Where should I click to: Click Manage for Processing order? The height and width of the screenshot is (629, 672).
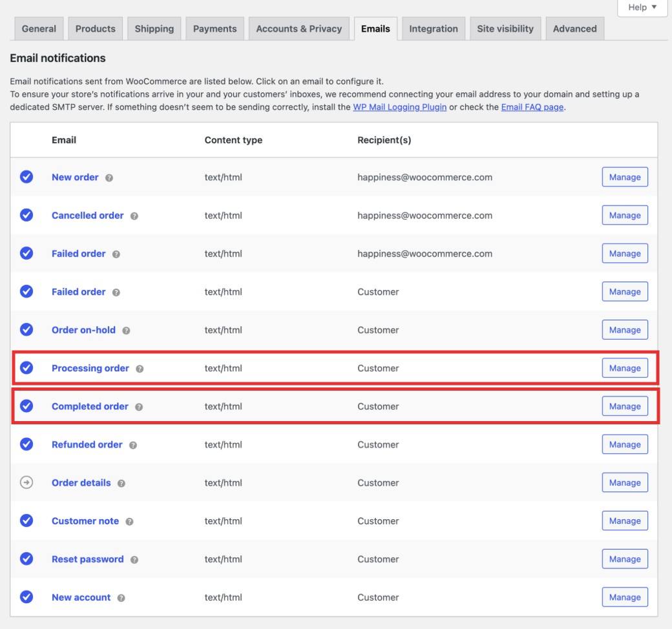(x=625, y=368)
